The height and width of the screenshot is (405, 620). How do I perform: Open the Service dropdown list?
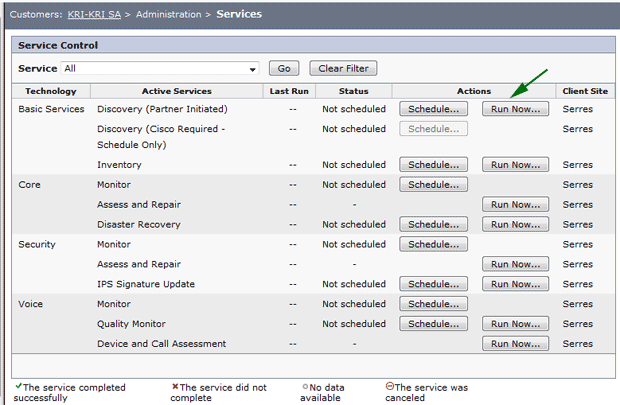tap(160, 68)
